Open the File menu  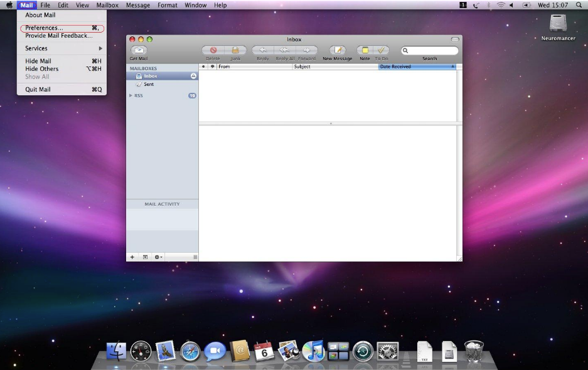[x=45, y=5]
